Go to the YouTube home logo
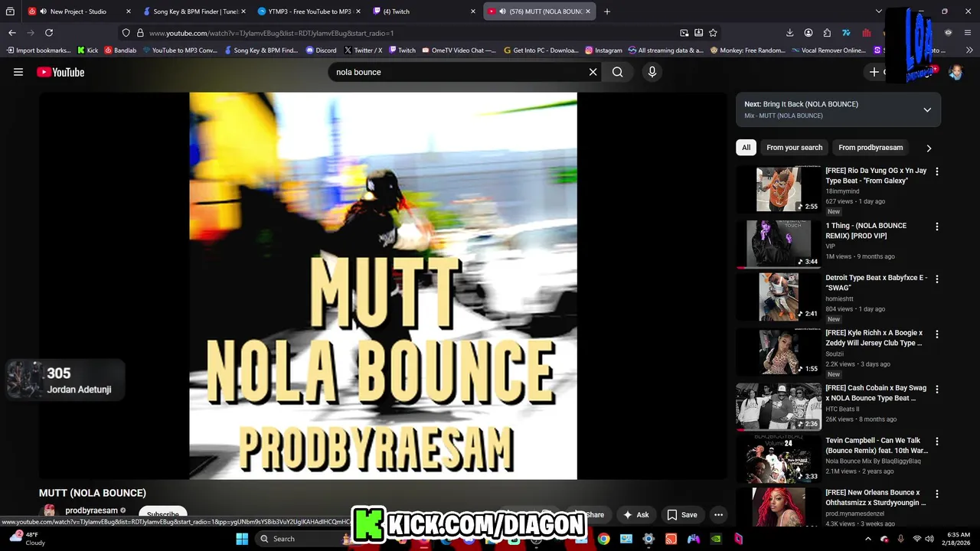 [x=60, y=72]
